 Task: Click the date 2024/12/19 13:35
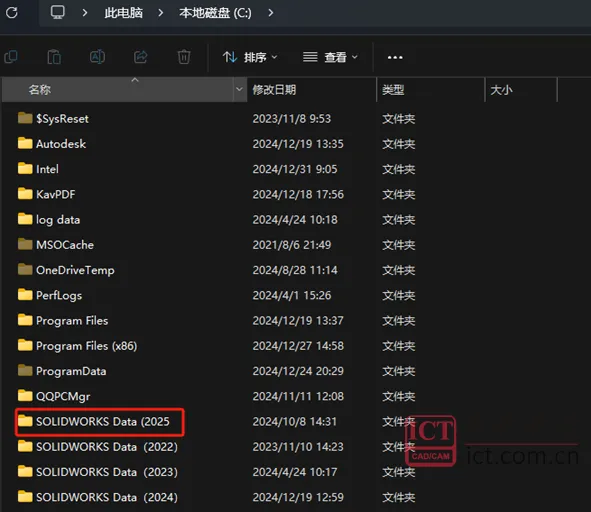click(x=298, y=144)
